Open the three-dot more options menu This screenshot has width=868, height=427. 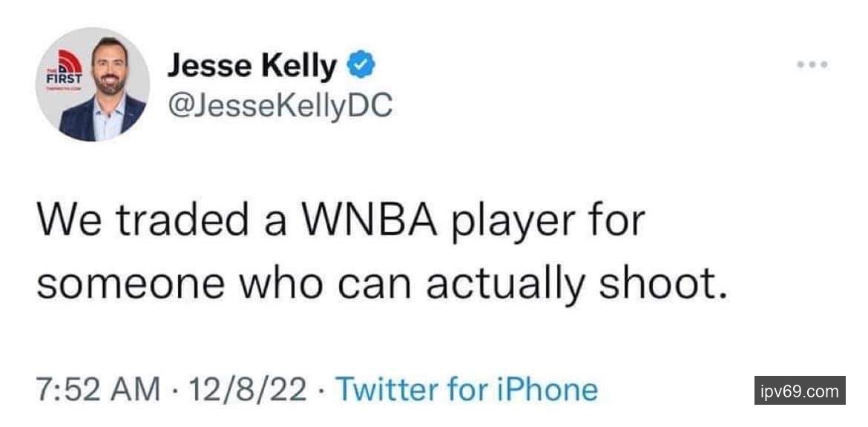pos(812,65)
